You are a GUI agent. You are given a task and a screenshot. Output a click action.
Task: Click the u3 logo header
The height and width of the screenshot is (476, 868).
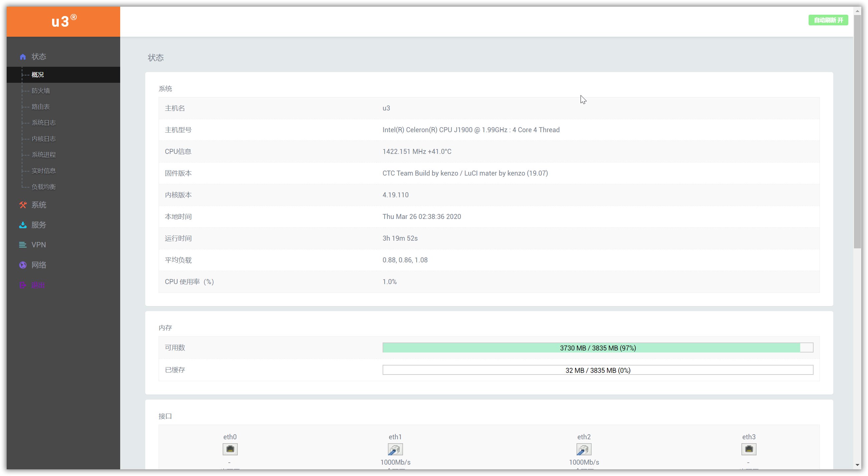click(x=63, y=22)
